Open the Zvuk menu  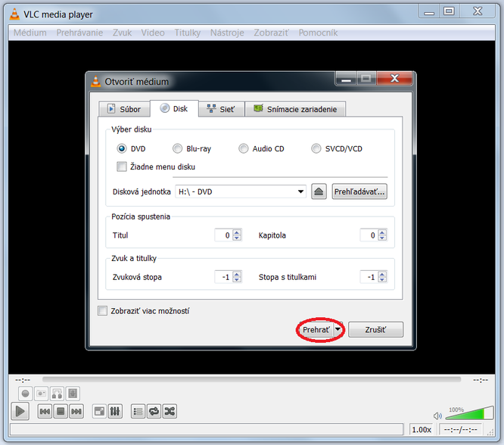[122, 33]
